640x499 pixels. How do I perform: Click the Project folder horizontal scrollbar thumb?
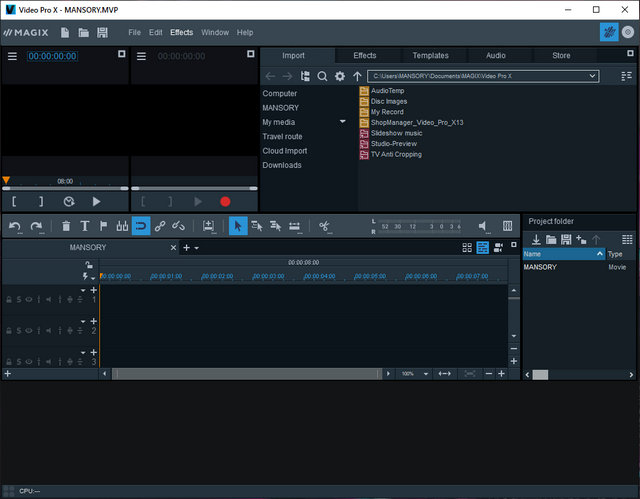pyautogui.click(x=540, y=374)
